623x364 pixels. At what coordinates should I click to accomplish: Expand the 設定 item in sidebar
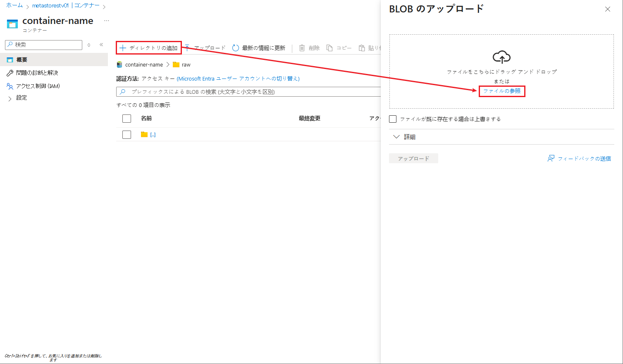click(x=10, y=98)
